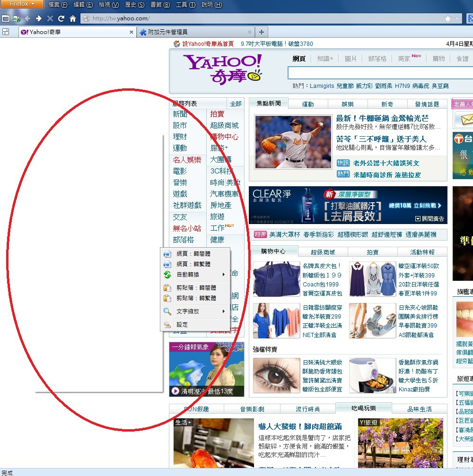Open the 書籤 (B) menu
This screenshot has width=473, height=476.
(x=160, y=5)
